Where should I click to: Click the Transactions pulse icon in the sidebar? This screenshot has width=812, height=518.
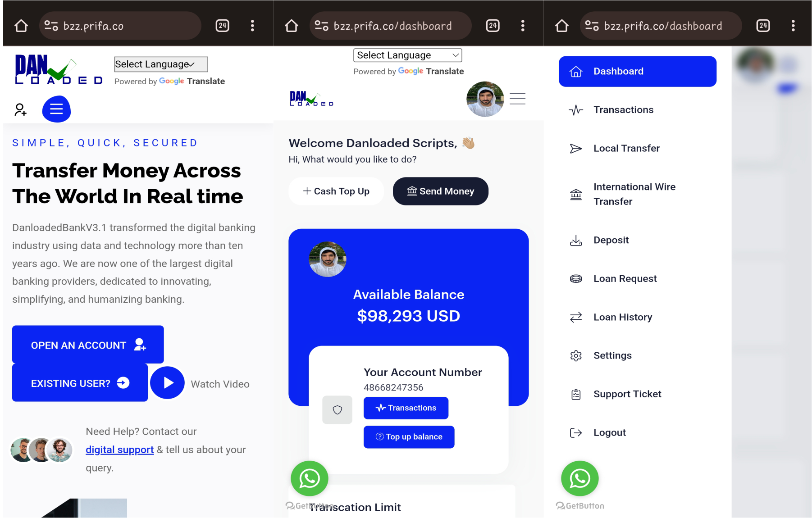[576, 110]
